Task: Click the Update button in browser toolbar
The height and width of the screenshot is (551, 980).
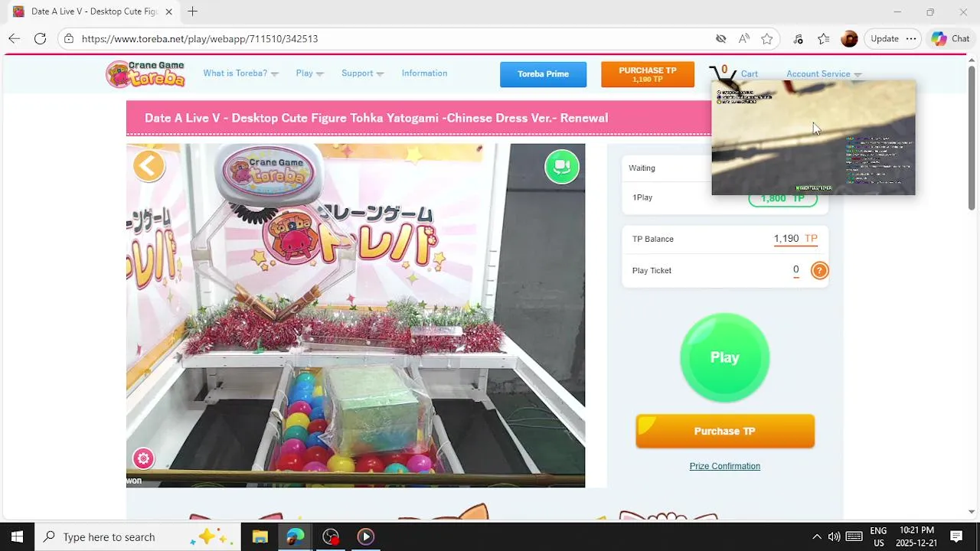Action: (884, 38)
